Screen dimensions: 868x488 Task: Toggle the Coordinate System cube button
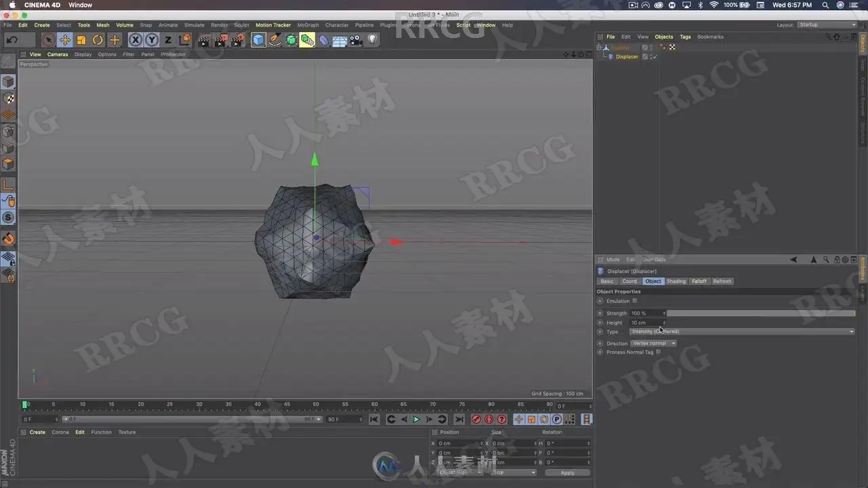click(184, 40)
